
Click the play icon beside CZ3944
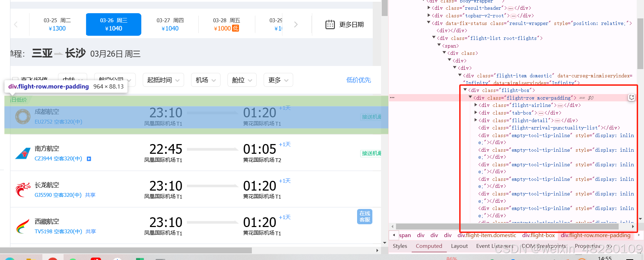[x=89, y=159]
